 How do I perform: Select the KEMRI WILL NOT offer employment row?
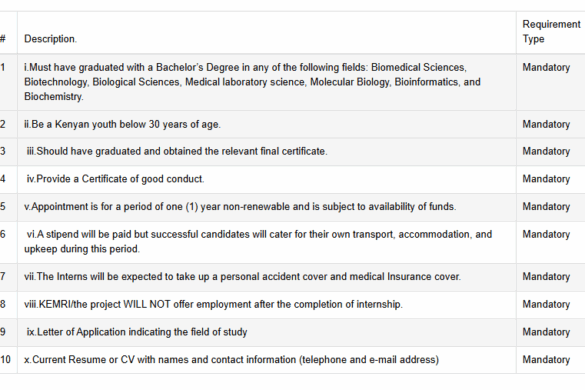[x=292, y=305]
